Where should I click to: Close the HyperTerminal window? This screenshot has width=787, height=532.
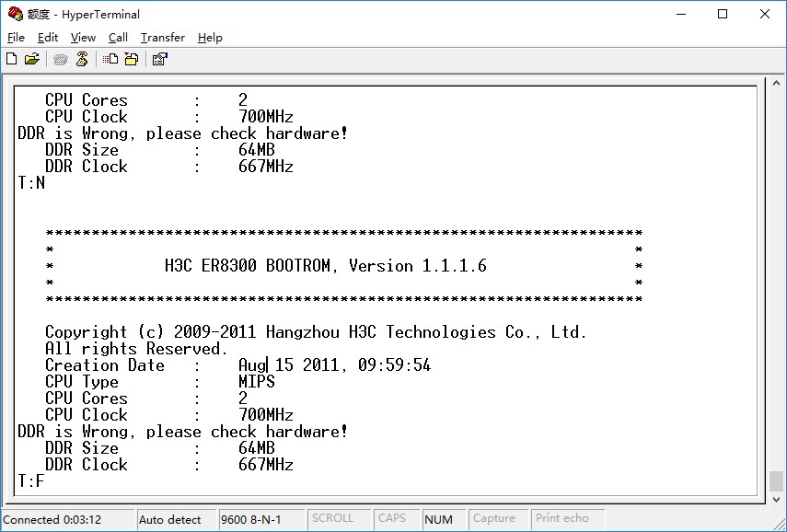(x=764, y=14)
